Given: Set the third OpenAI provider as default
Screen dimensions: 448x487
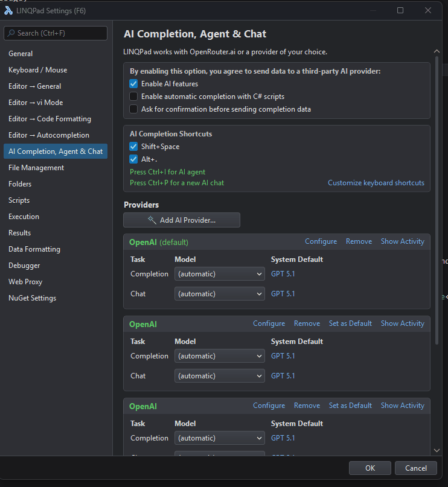Looking at the screenshot, I should click(x=350, y=406).
